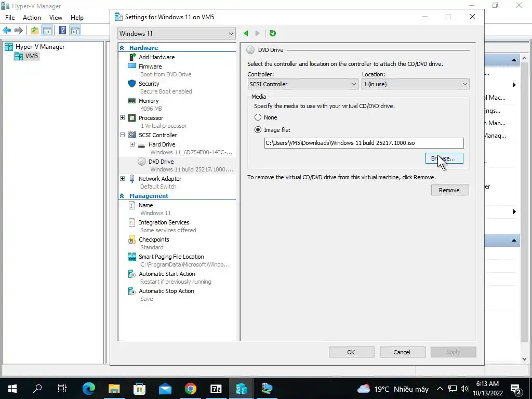This screenshot has width=532, height=399.
Task: Open Google Chrome from the taskbar
Action: pos(191,389)
